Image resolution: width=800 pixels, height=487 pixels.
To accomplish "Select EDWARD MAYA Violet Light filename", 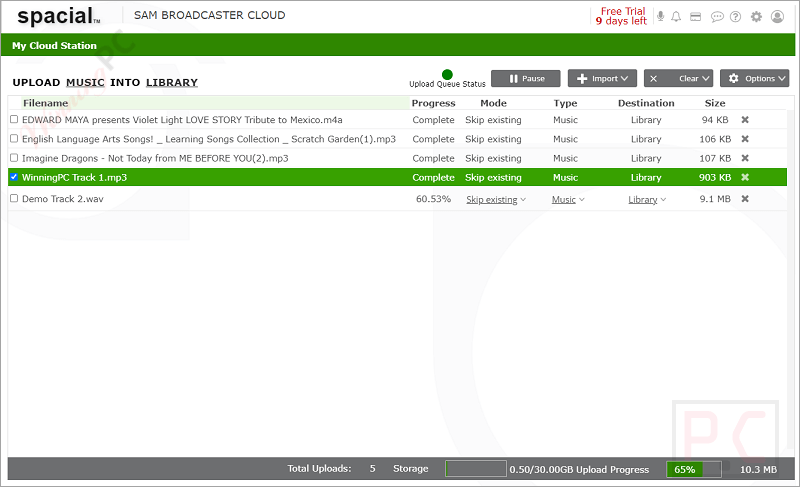I will click(x=182, y=120).
